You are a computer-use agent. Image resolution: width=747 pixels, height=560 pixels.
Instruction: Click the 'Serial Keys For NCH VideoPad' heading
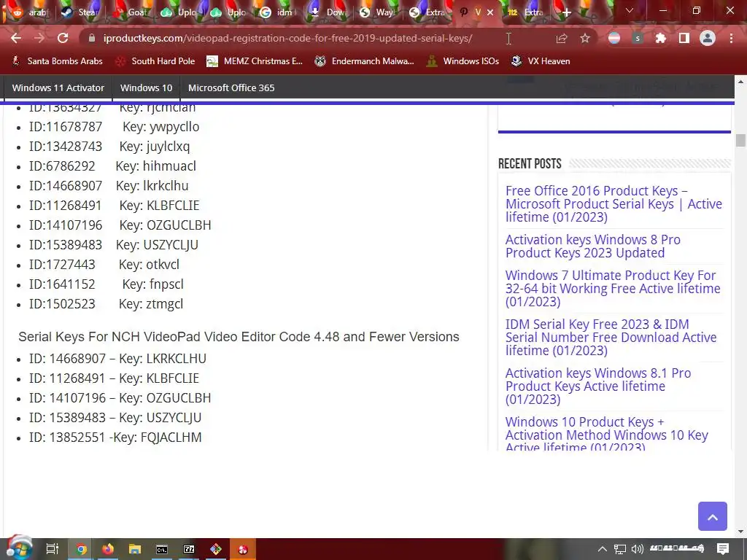[x=239, y=337]
